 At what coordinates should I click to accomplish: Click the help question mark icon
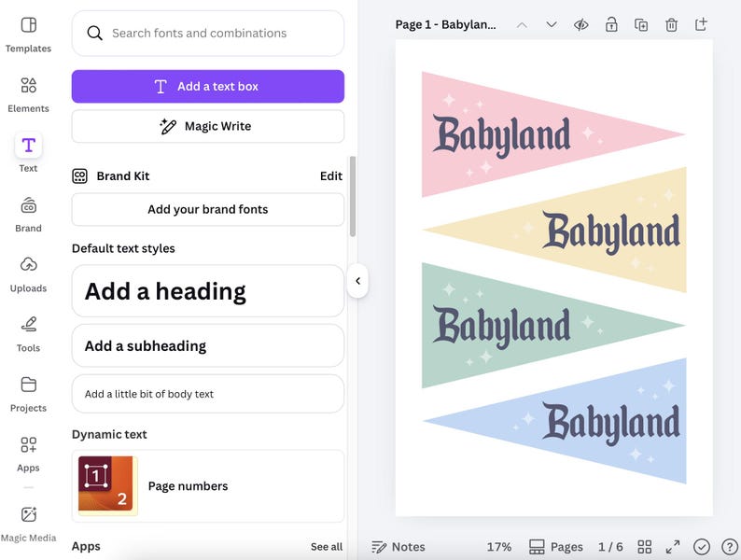(x=730, y=547)
